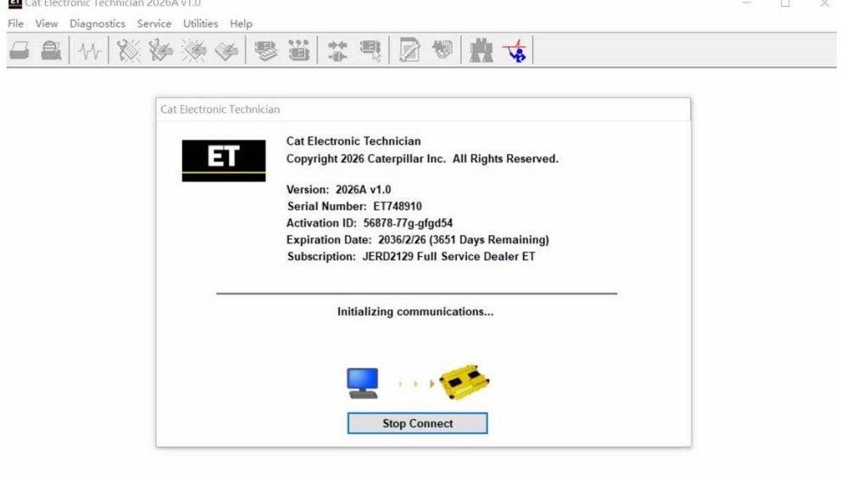The height and width of the screenshot is (480, 868).
Task: Click the yellow ECM module graphic
Action: (465, 382)
